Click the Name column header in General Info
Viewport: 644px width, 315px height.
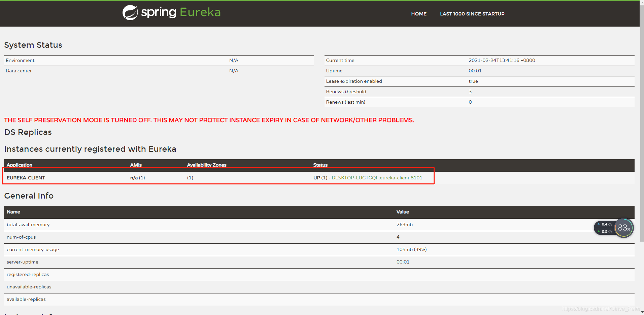coord(13,212)
